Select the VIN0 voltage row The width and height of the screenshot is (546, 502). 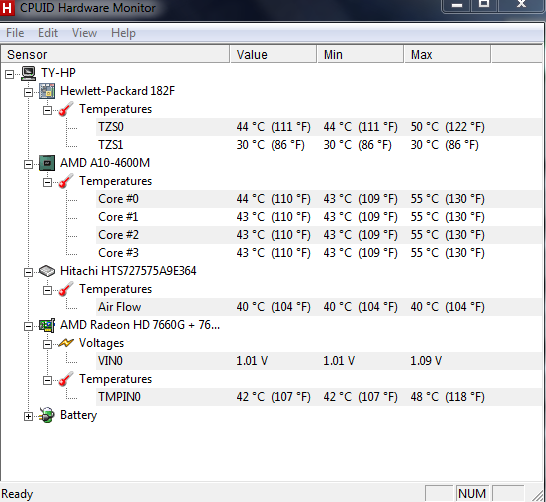tap(319, 361)
